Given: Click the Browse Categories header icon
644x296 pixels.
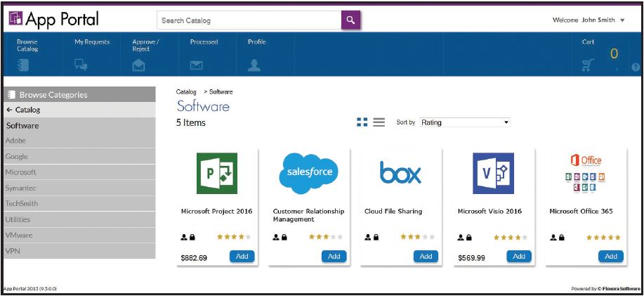Looking at the screenshot, I should coord(11,94).
